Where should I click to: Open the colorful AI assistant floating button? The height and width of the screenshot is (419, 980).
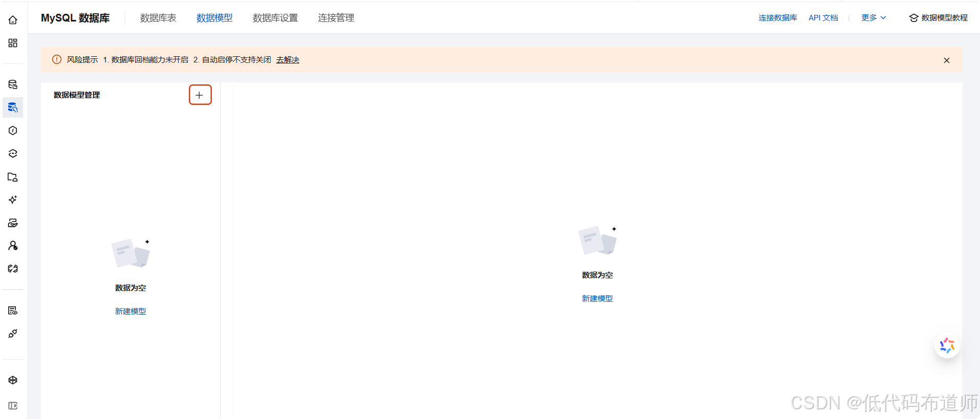pos(947,346)
